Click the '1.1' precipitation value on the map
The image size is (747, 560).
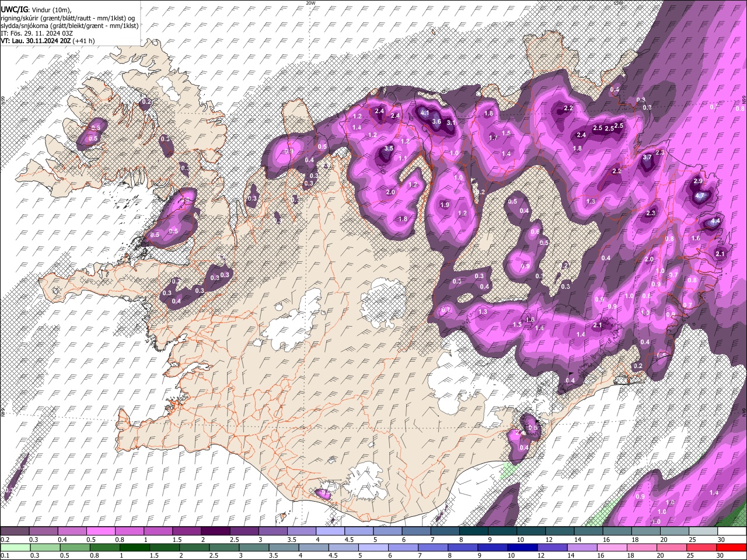tap(402, 159)
